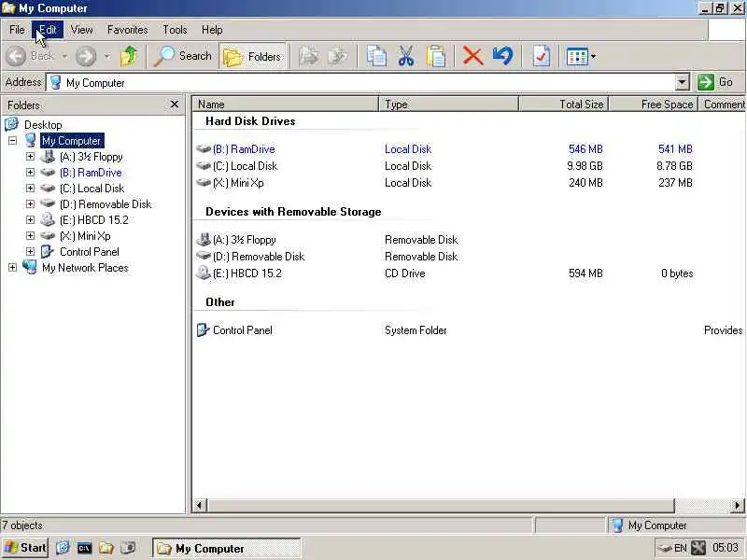
Task: Click the horizontal scrollbar left arrow
Action: pyautogui.click(x=200, y=505)
